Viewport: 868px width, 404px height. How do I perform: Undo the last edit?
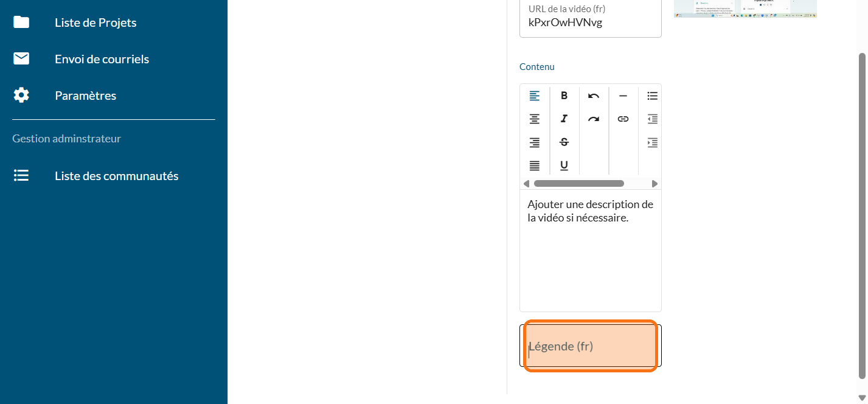coord(594,96)
